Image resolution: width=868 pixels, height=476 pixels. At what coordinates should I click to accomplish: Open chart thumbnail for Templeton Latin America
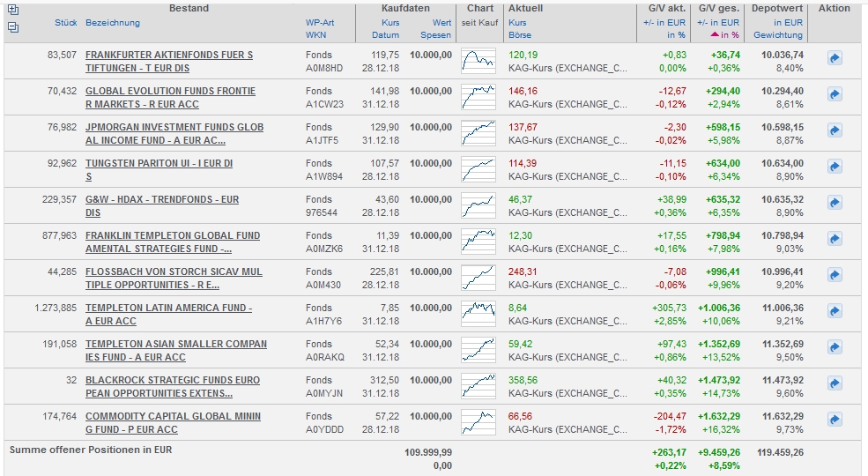click(479, 311)
